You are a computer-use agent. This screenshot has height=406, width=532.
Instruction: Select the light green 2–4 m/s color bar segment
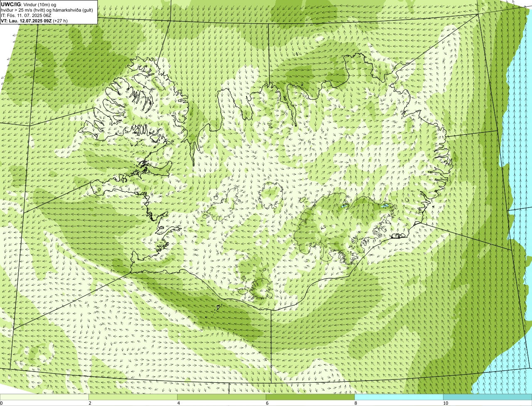tap(133, 397)
